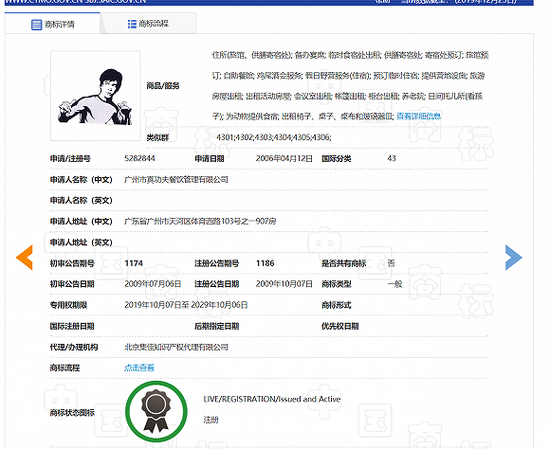Select registration announcement date 2009年10月07日
The image size is (550, 449).
pos(284,284)
